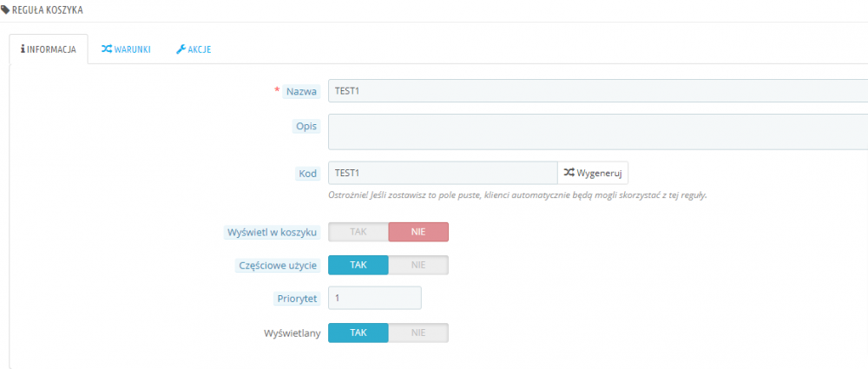Enable Częściowe użycie with TAK
Image resolution: width=868 pixels, height=369 pixels.
[x=358, y=265]
